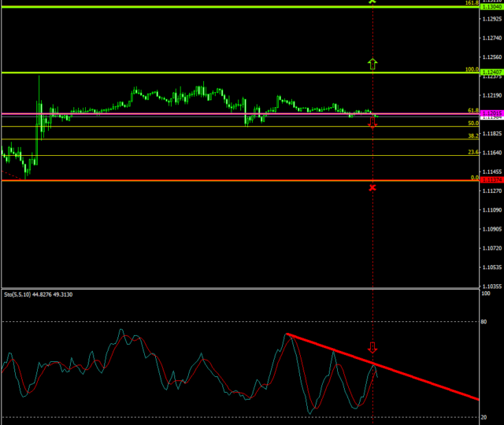Select the green X marker at the top
This screenshot has width=504, height=425.
372,2
